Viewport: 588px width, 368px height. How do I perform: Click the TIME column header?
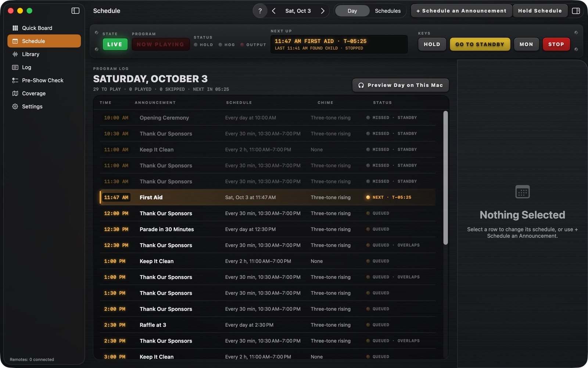click(105, 103)
